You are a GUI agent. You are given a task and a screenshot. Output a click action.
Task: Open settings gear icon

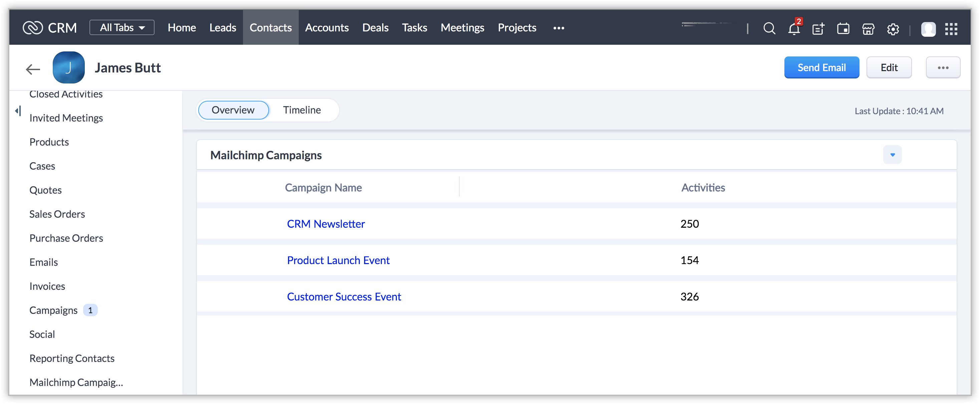pyautogui.click(x=893, y=28)
